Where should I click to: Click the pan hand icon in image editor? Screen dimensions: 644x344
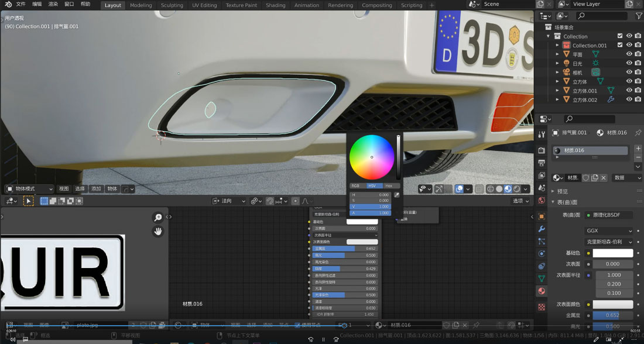click(158, 232)
